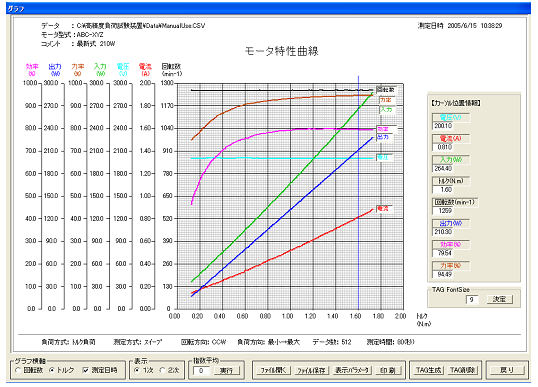Click the TAG削除 button
This screenshot has height=387, width=538.
[463, 370]
